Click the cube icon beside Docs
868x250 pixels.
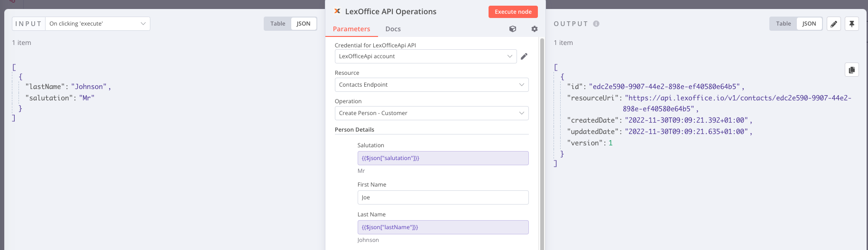[513, 29]
